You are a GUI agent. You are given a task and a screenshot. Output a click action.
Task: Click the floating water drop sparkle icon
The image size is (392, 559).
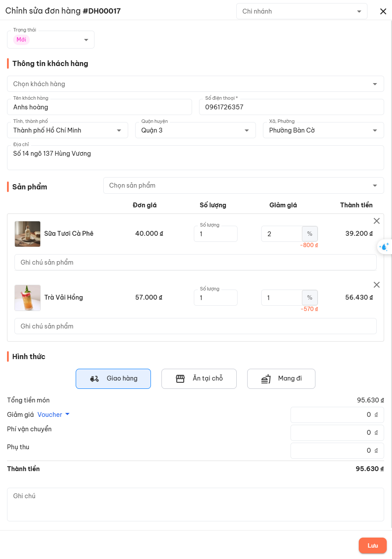384,247
